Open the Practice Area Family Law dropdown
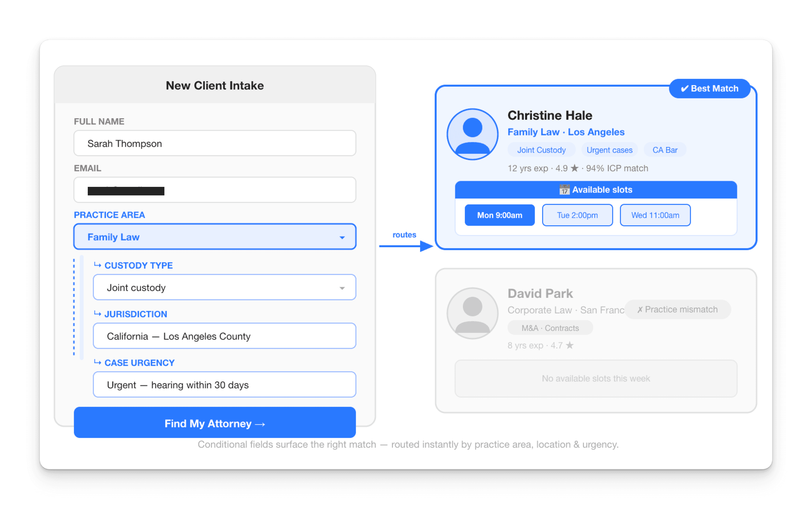The height and width of the screenshot is (509, 812). [215, 237]
